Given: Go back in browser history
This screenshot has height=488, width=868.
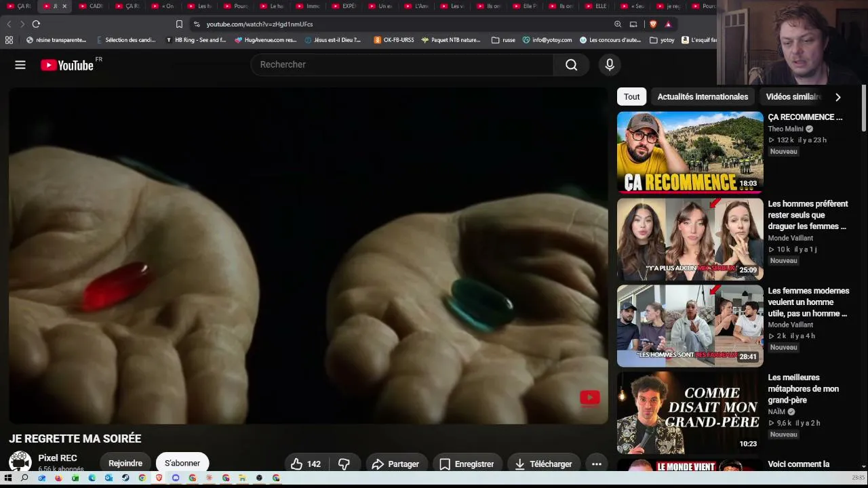Looking at the screenshot, I should click(x=9, y=24).
